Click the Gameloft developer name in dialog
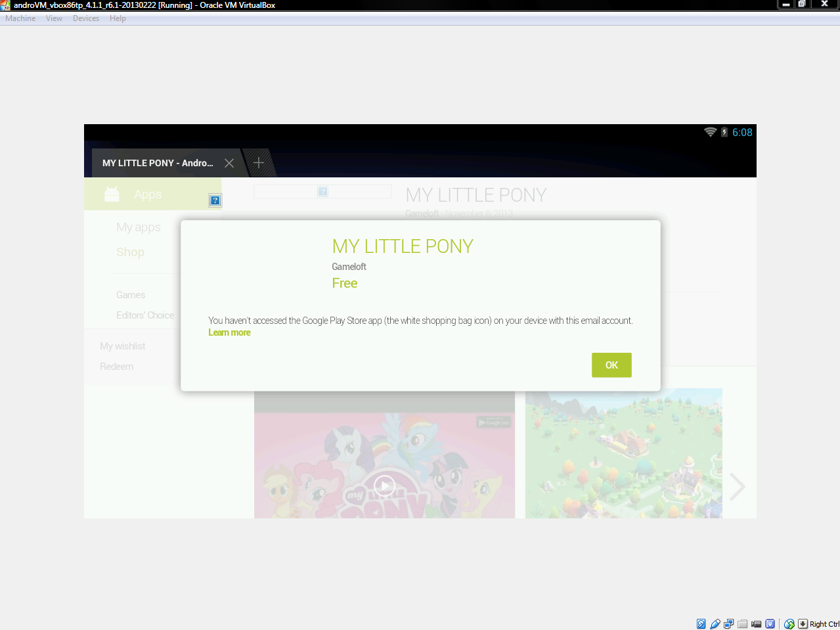Screen dimensions: 840x630 point(349,267)
